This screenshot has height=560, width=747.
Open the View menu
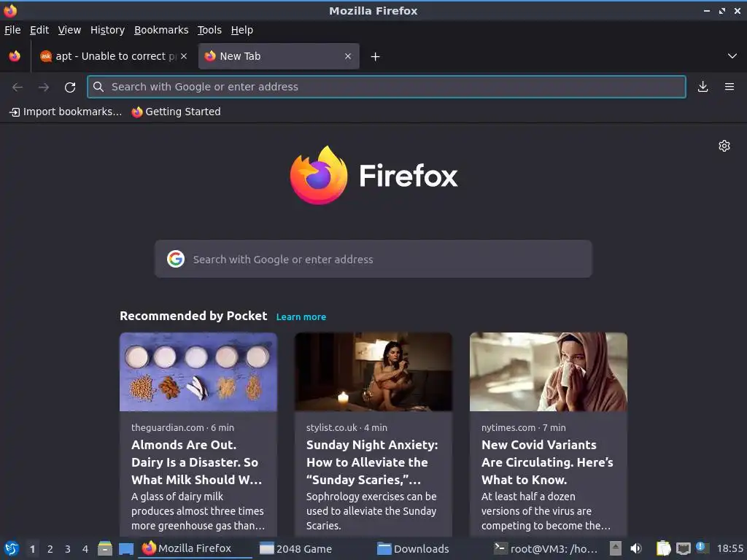pos(69,30)
